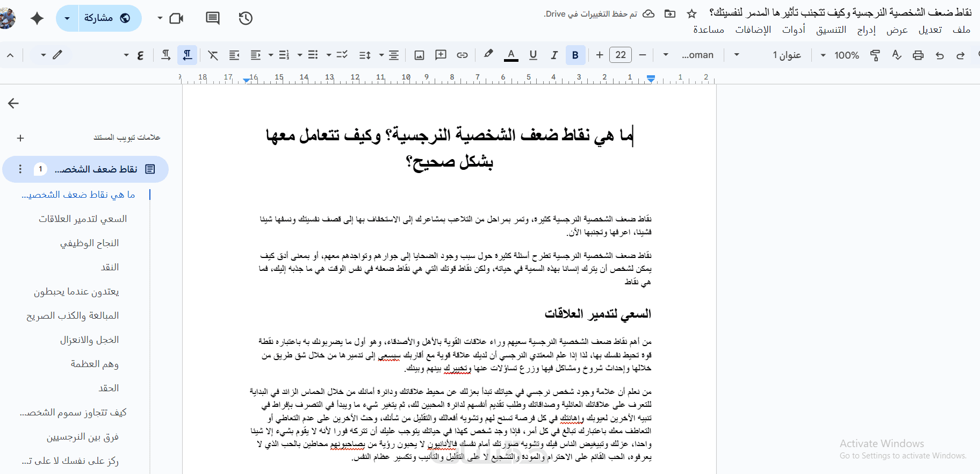Add a comment from the toolbar
Screen dimensions: 980x474
tap(441, 55)
